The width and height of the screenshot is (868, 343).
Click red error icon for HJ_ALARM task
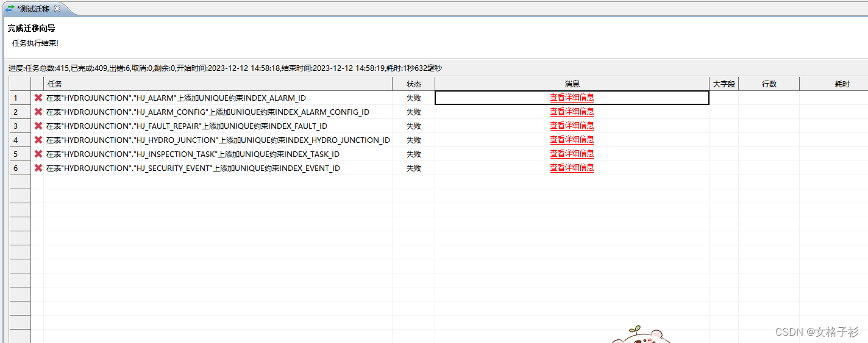pyautogui.click(x=38, y=98)
